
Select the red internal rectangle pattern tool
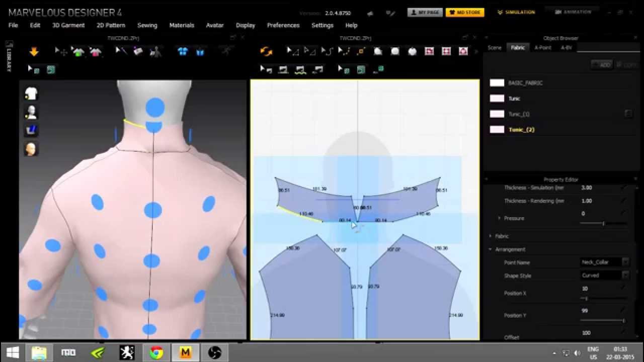429,51
